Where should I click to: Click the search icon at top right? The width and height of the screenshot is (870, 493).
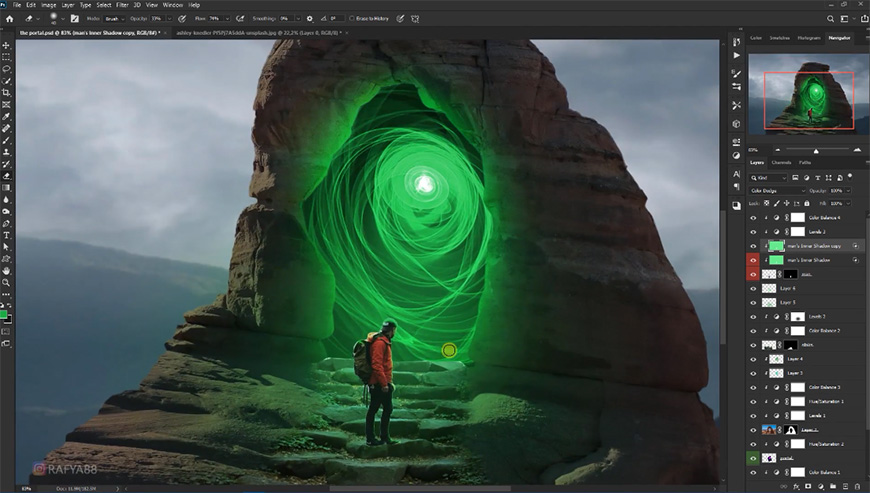(x=830, y=18)
